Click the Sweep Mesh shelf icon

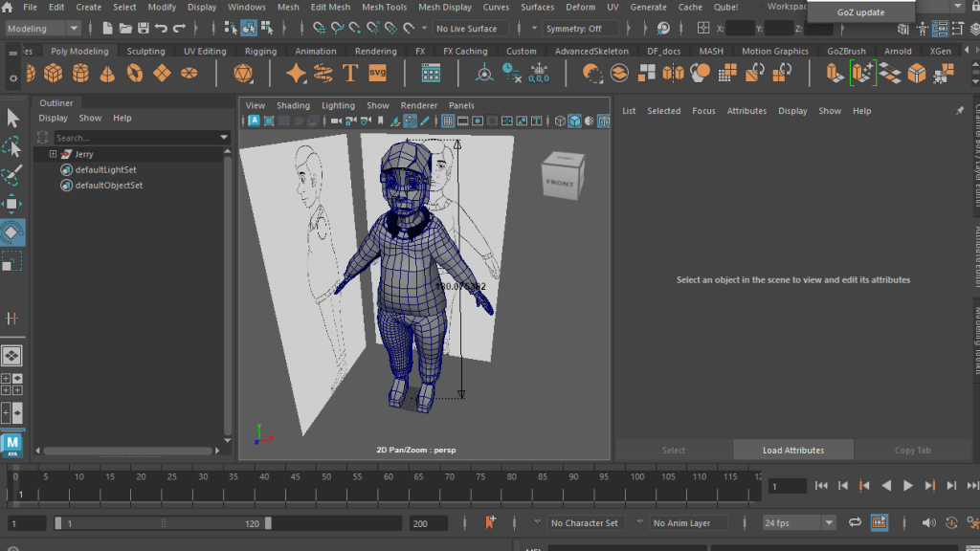point(323,73)
